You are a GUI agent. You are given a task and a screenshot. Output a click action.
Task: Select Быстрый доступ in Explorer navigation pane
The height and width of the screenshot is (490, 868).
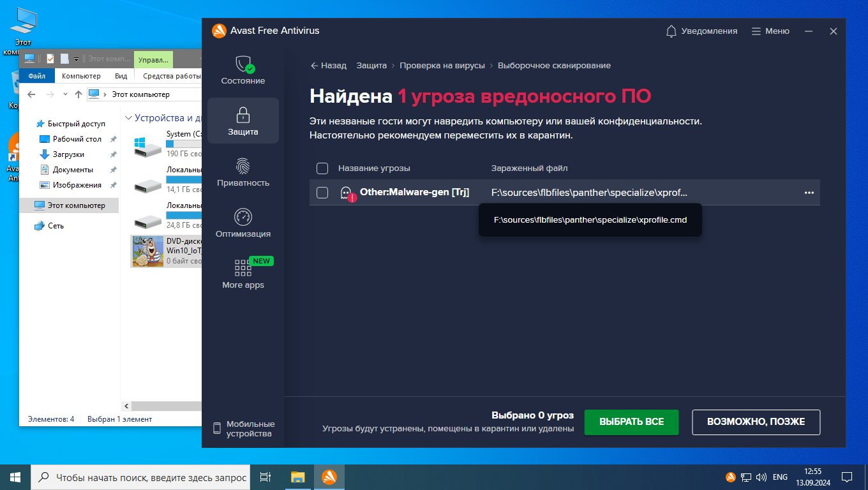(76, 124)
